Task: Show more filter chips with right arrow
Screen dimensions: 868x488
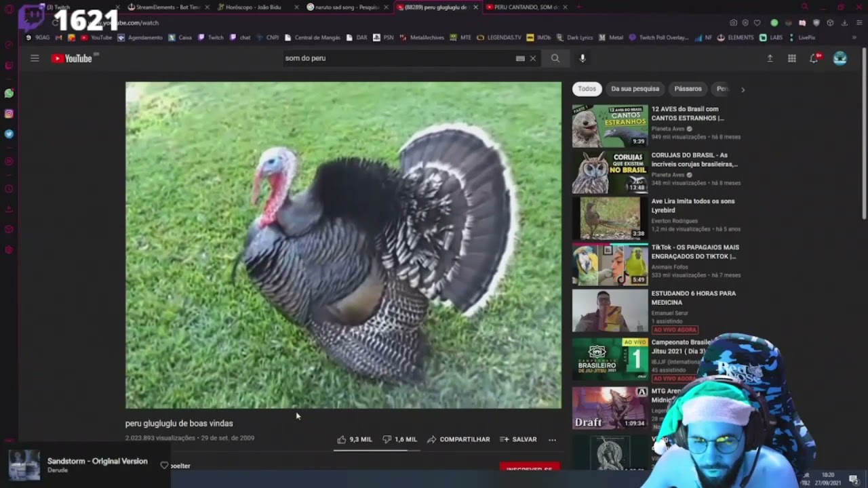Action: coord(743,89)
